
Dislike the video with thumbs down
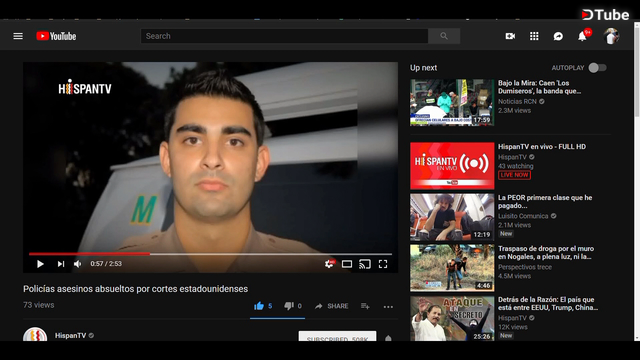[x=289, y=306]
